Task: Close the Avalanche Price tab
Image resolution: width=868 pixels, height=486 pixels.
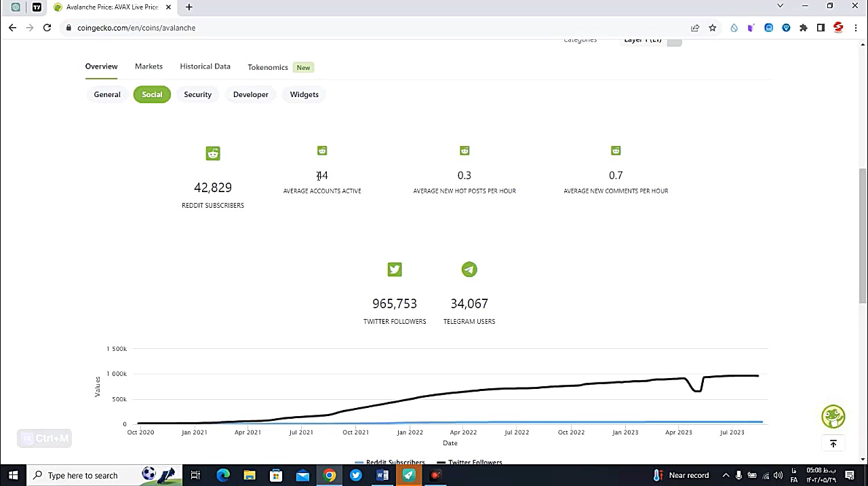Action: [x=168, y=7]
